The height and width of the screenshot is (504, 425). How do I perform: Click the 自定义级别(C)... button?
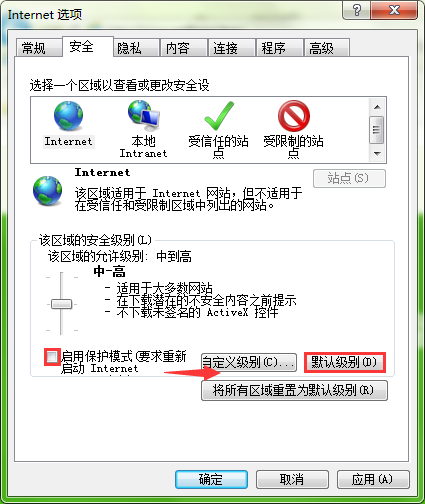[249, 362]
